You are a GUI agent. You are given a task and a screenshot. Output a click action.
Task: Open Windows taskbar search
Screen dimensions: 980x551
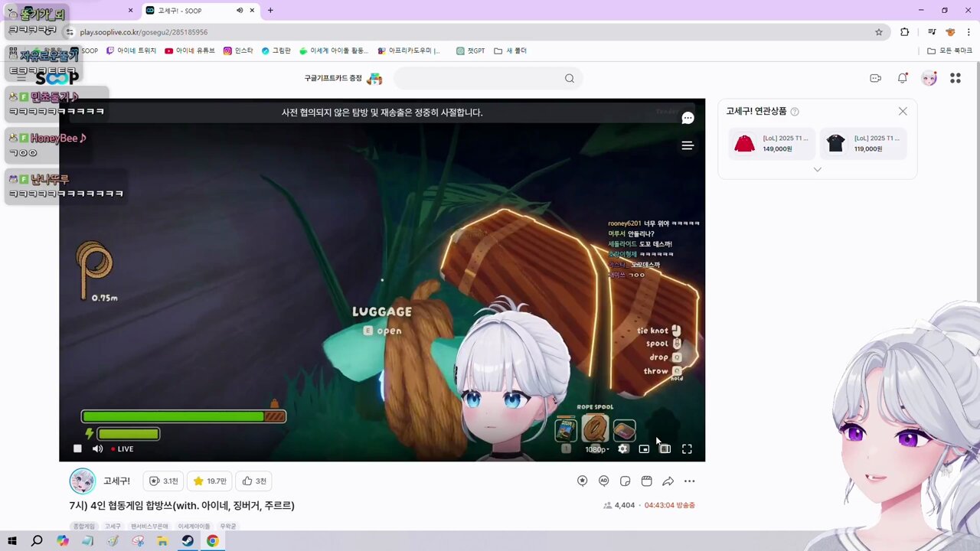(x=37, y=541)
